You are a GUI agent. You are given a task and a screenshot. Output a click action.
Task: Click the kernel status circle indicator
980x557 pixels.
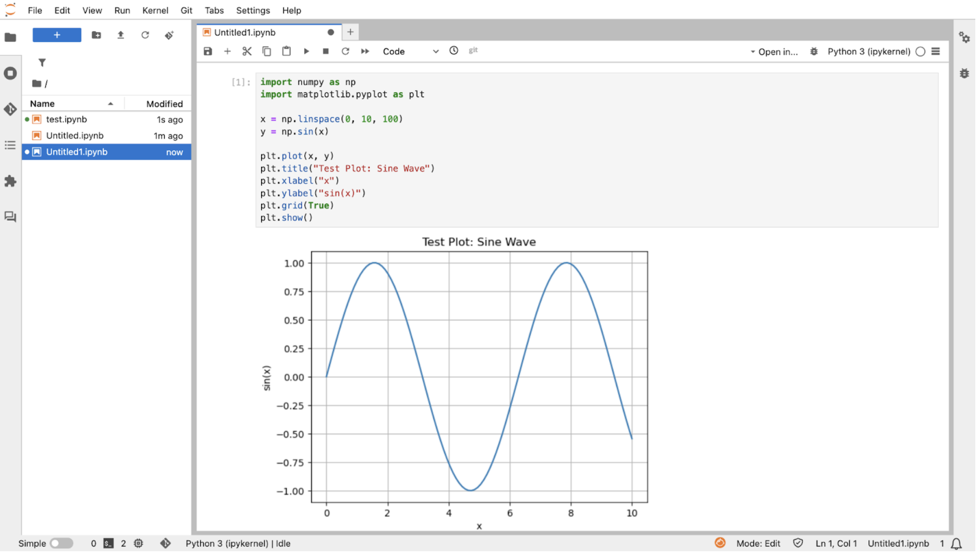tap(921, 51)
